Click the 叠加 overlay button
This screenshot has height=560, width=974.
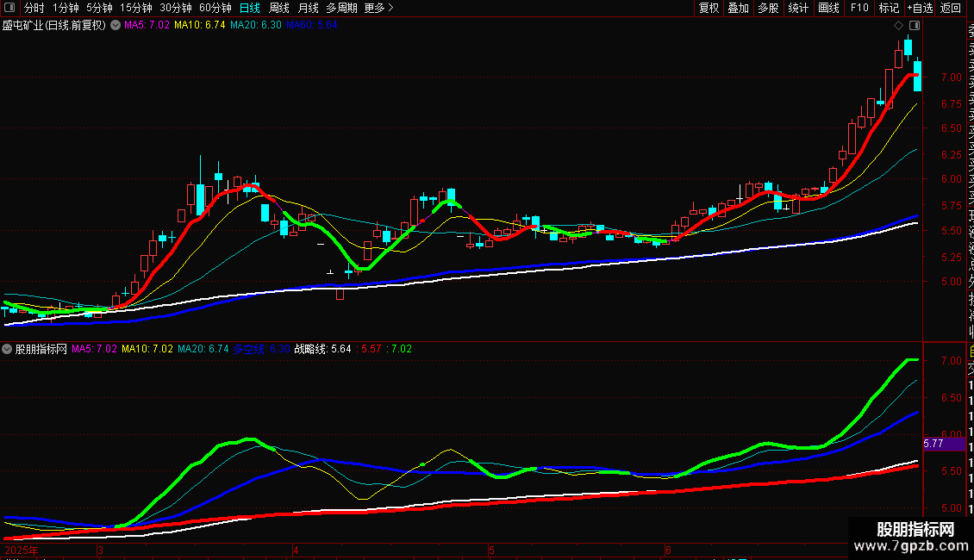coord(739,8)
